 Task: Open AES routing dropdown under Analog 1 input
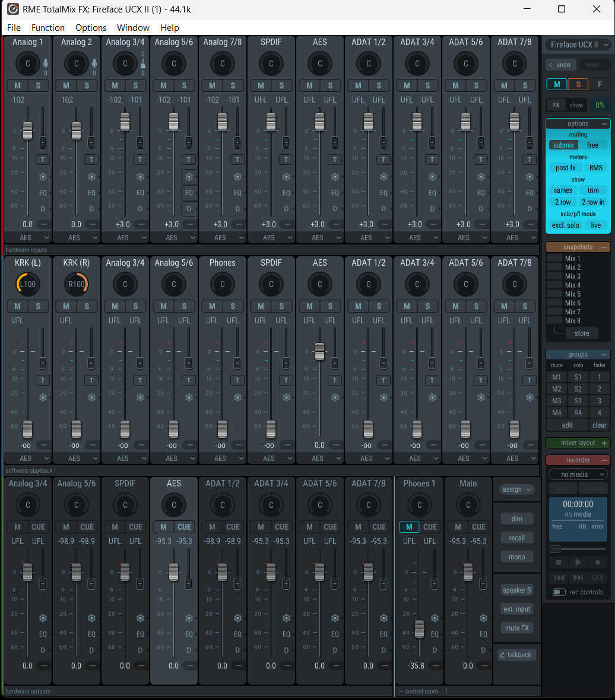click(x=28, y=237)
